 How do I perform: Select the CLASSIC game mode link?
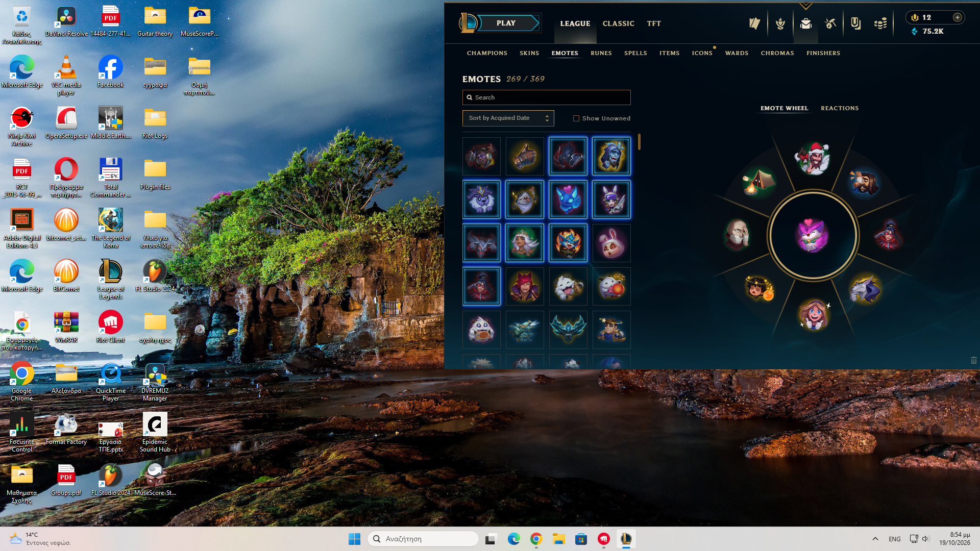click(x=618, y=23)
